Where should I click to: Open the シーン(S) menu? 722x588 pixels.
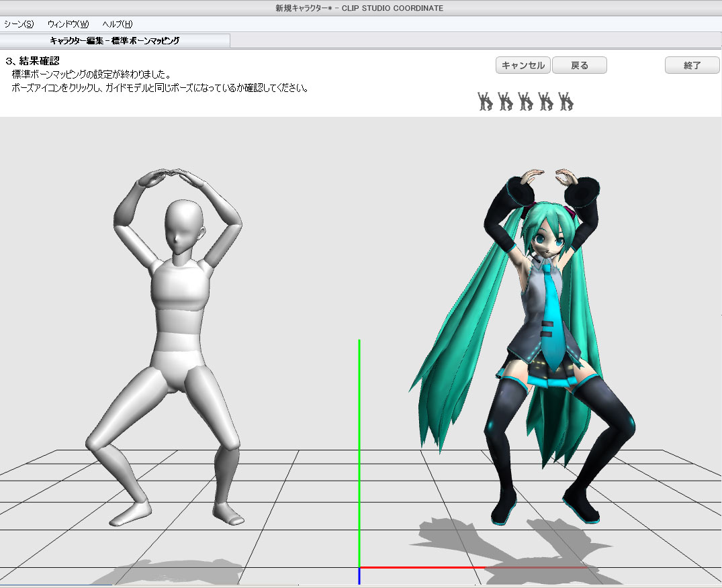pos(19,24)
